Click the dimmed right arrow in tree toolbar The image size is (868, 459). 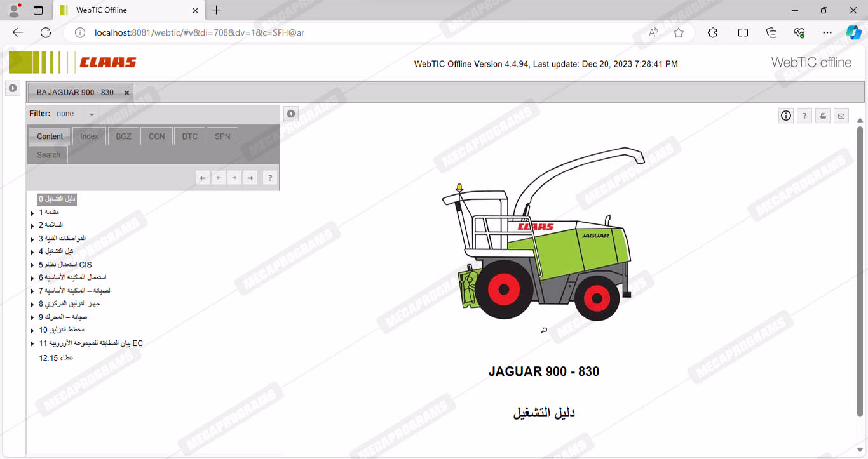tap(234, 178)
